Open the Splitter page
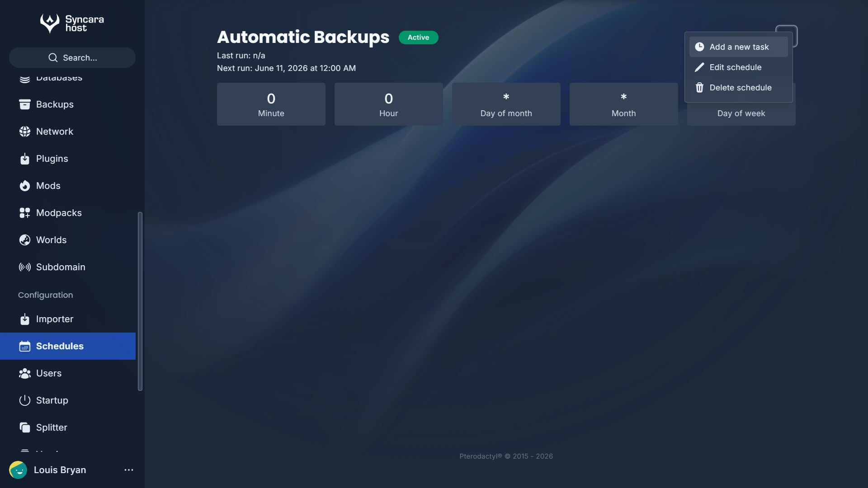The height and width of the screenshot is (488, 868). click(68, 427)
